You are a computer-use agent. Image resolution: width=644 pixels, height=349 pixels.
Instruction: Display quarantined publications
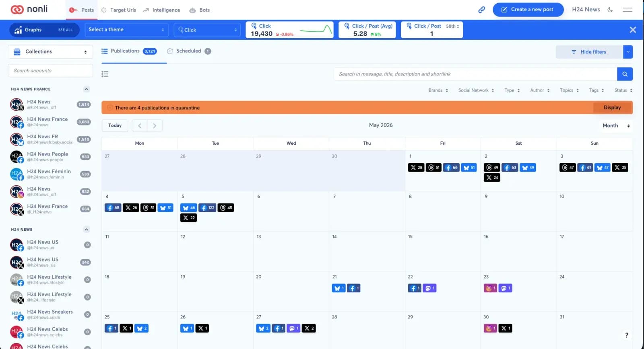612,108
